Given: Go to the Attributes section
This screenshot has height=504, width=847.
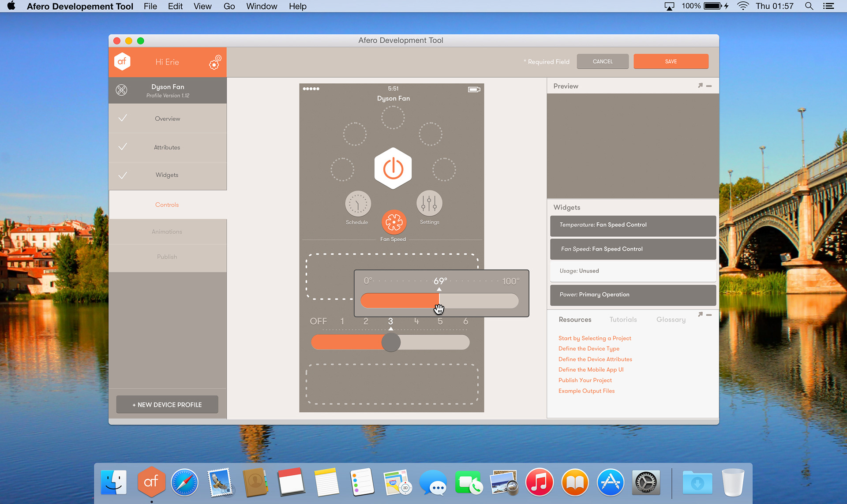Looking at the screenshot, I should pyautogui.click(x=168, y=147).
